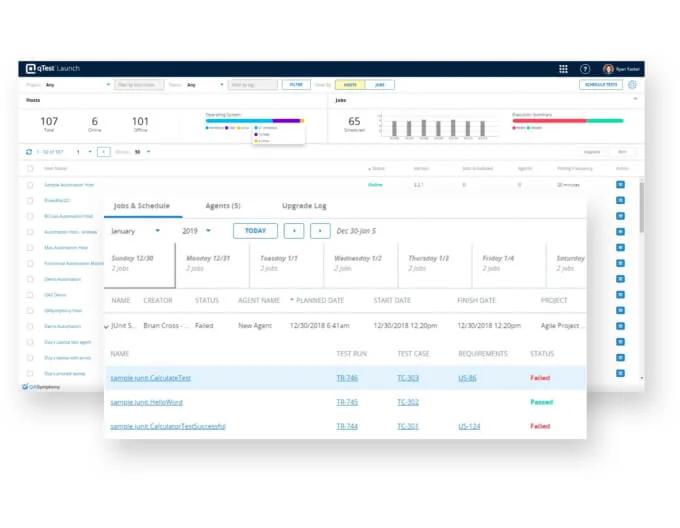This screenshot has width=680, height=528.
Task: Click the refresh hosts list icon
Action: coord(29,152)
